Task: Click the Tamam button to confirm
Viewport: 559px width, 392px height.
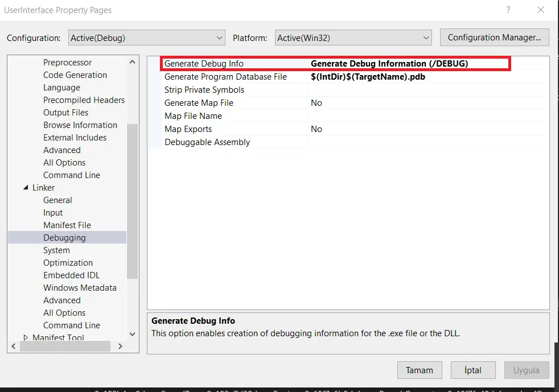Action: coord(420,370)
